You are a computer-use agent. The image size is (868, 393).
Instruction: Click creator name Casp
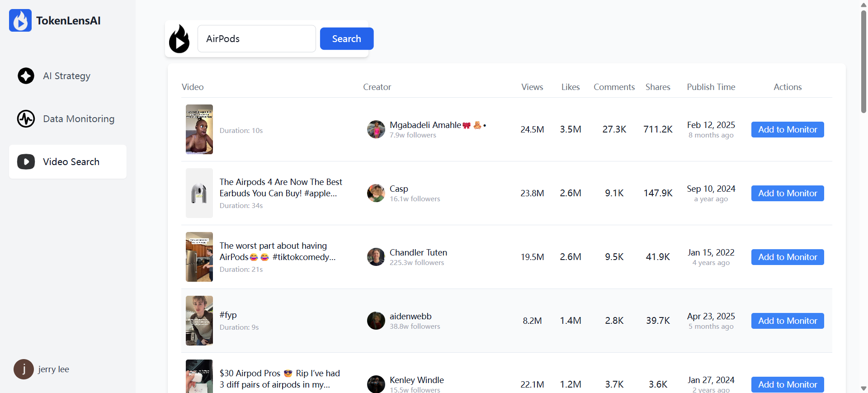click(x=399, y=189)
